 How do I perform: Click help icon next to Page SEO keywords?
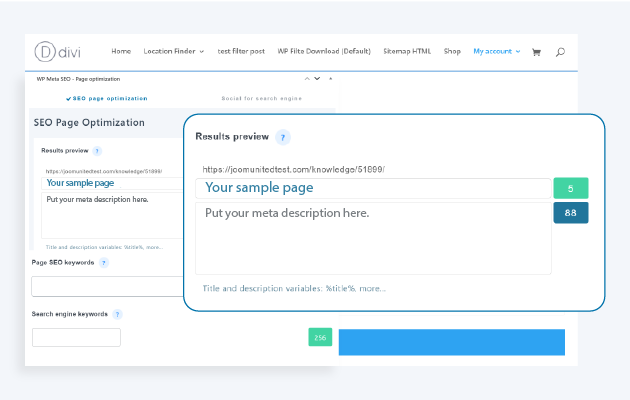pyautogui.click(x=104, y=263)
